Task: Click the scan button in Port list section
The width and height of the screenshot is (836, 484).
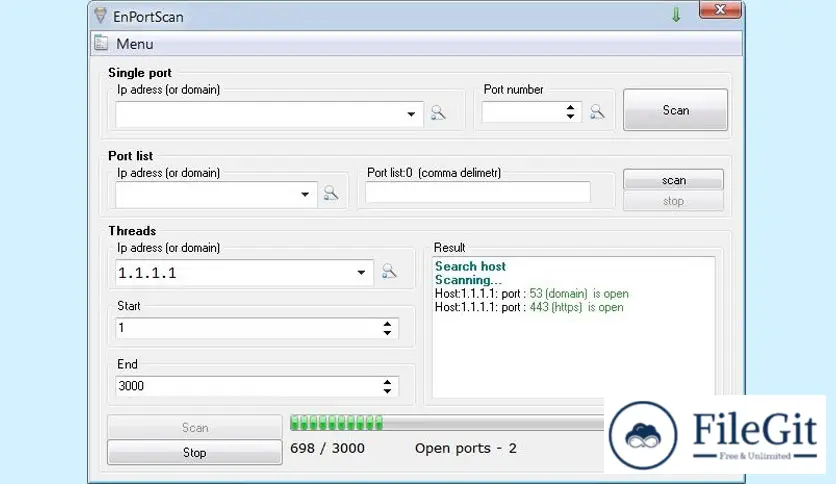Action: point(673,180)
